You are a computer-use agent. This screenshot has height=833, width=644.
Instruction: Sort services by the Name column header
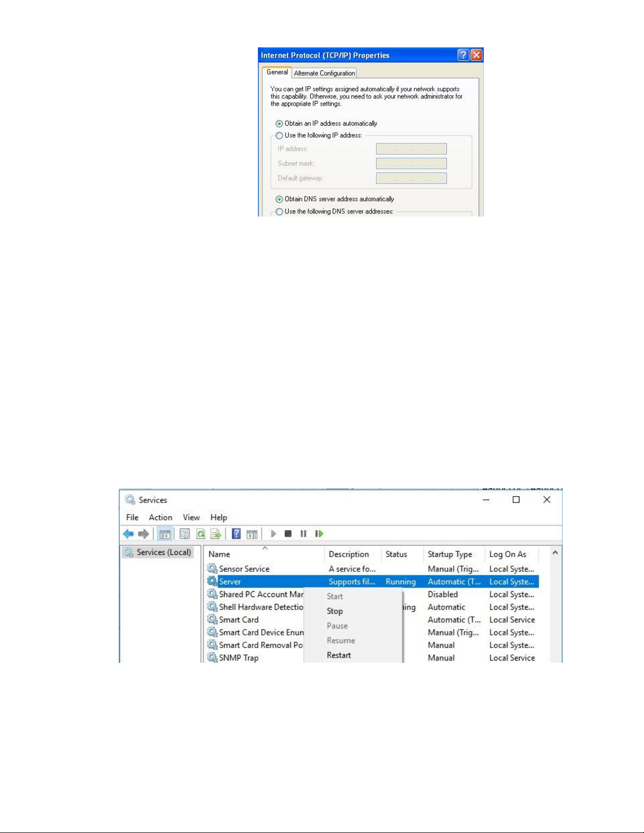(219, 554)
